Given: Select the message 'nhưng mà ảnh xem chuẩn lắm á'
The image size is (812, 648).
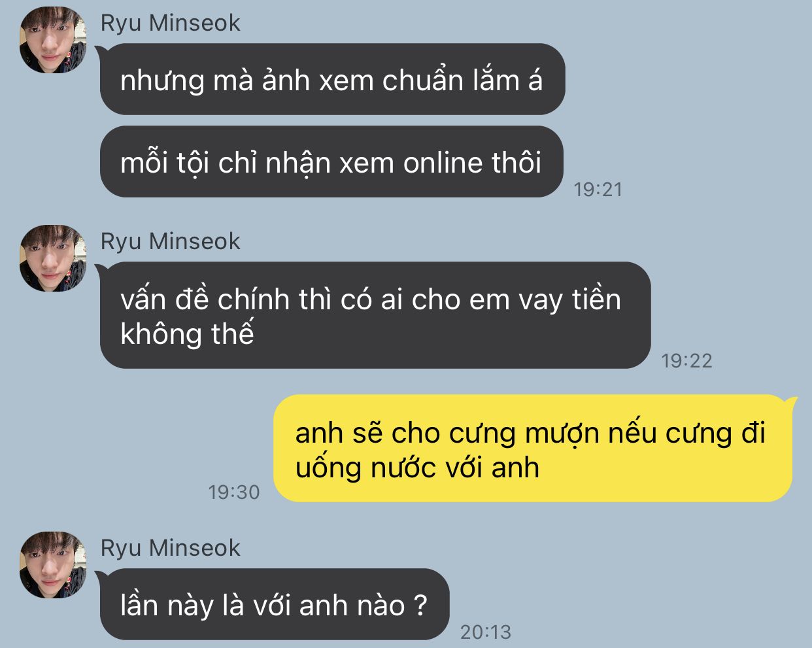Looking at the screenshot, I should coord(332,79).
